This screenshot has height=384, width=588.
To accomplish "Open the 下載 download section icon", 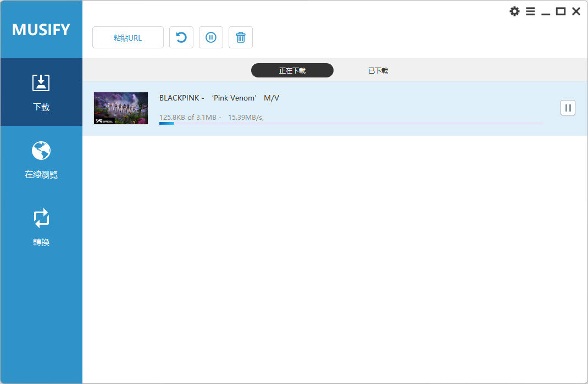I will [41, 83].
